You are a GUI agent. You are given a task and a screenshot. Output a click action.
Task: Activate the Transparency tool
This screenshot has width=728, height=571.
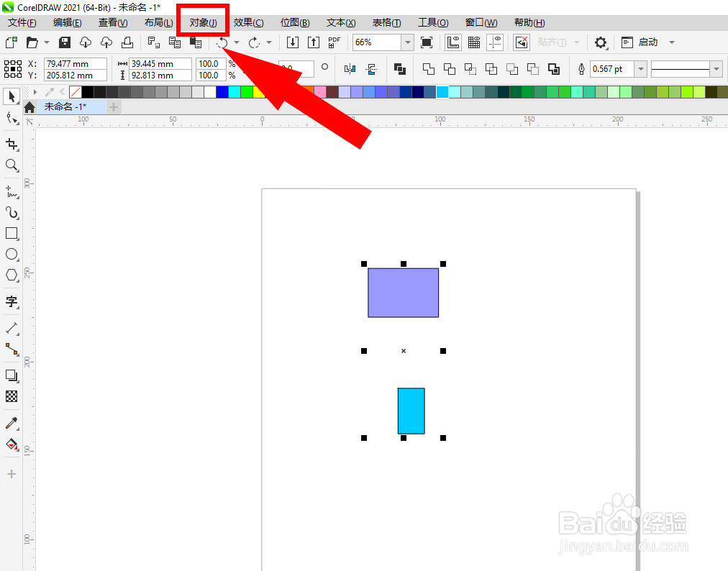[x=11, y=396]
